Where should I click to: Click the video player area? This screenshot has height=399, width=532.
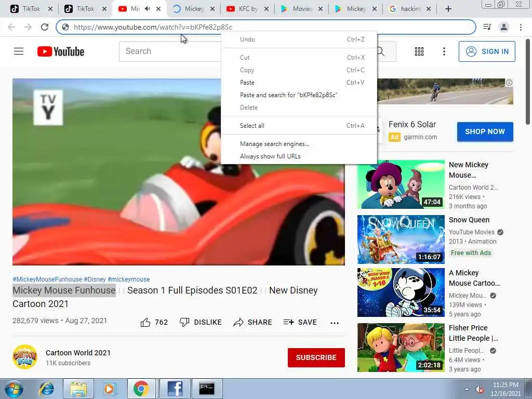click(x=179, y=172)
